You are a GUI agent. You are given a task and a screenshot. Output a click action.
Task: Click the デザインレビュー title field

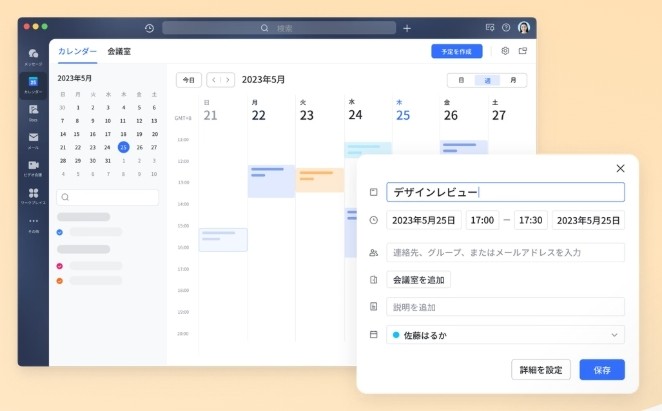[x=505, y=192]
